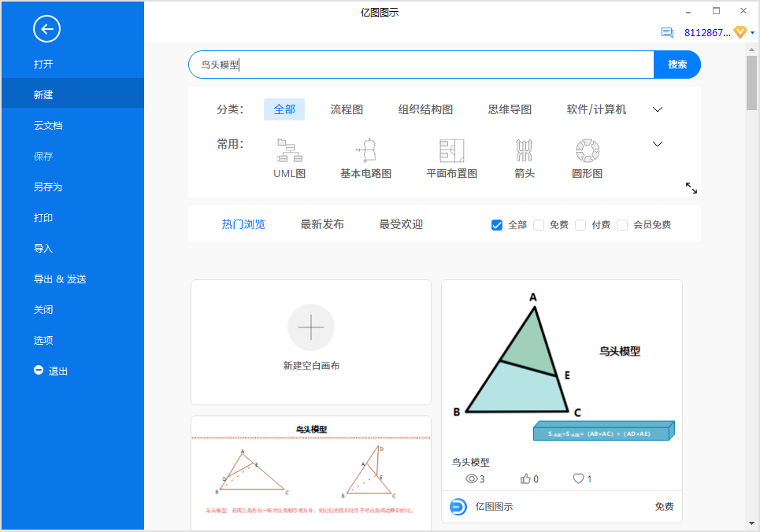This screenshot has height=532, width=760.
Task: Click the 亿图图示 author name link
Action: (x=494, y=506)
